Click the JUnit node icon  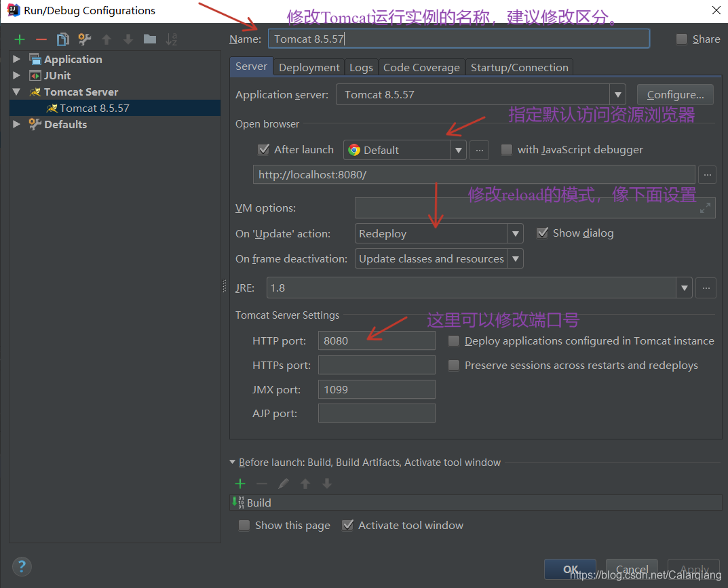[x=35, y=76]
